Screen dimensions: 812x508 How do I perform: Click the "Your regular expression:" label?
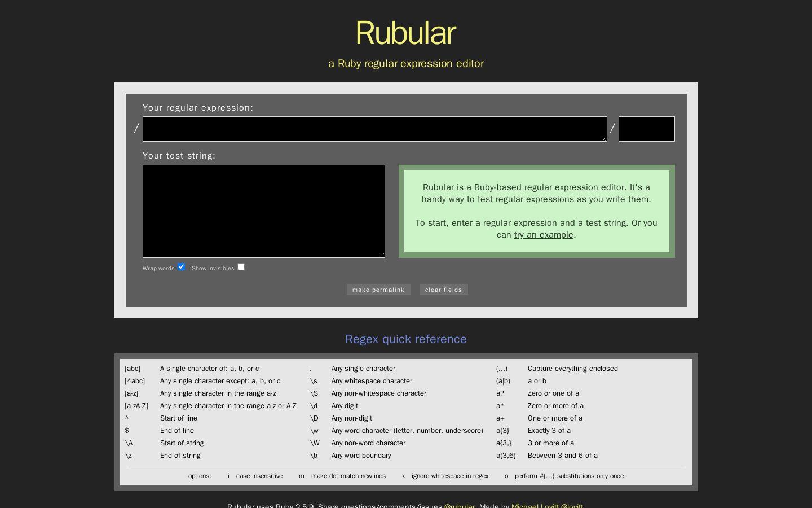(198, 108)
